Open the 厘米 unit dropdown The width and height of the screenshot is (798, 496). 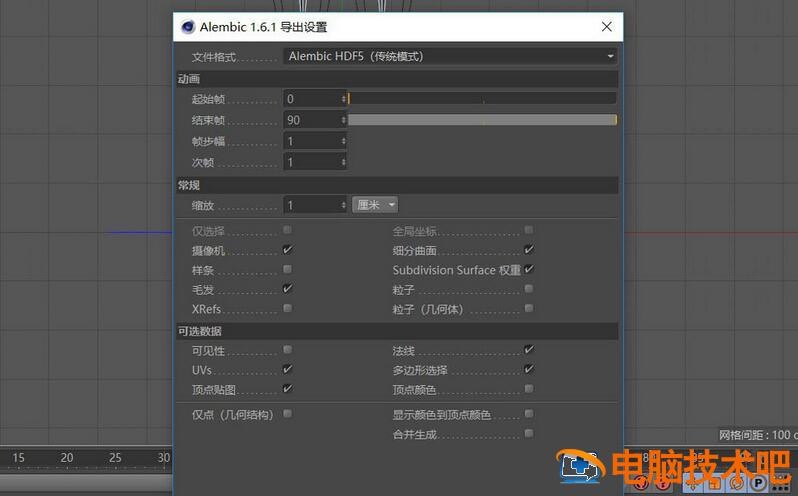[375, 205]
